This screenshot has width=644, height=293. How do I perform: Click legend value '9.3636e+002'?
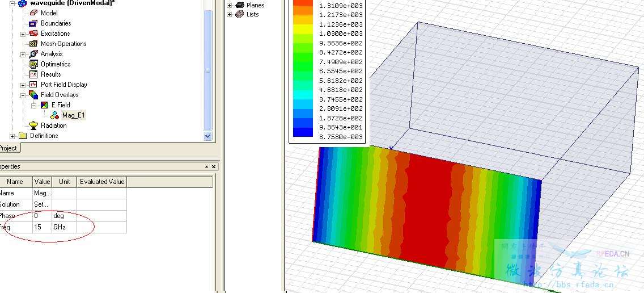[341, 43]
